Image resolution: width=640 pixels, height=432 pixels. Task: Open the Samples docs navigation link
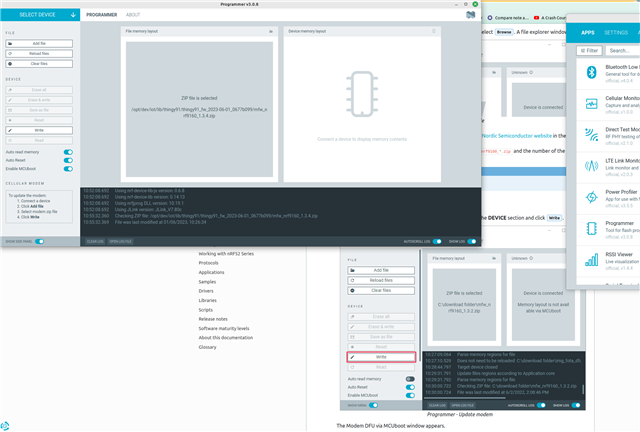point(207,282)
